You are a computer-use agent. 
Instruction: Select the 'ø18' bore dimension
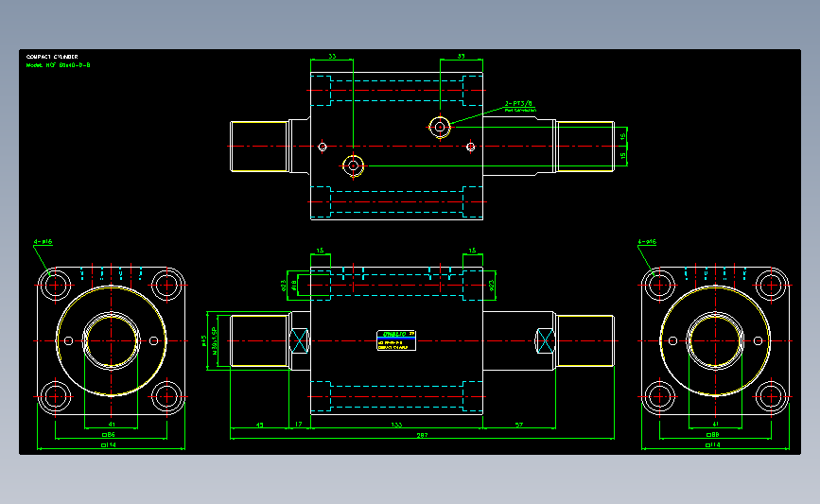294,285
